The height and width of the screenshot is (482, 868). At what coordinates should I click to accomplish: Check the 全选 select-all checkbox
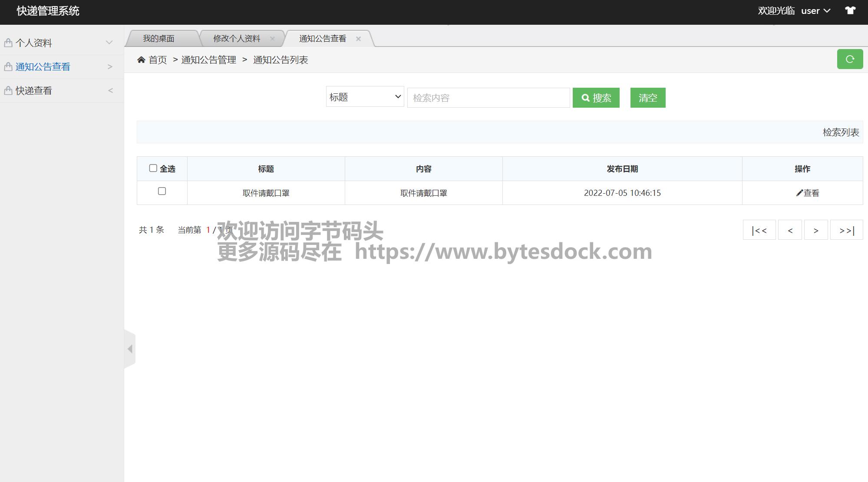coord(153,168)
